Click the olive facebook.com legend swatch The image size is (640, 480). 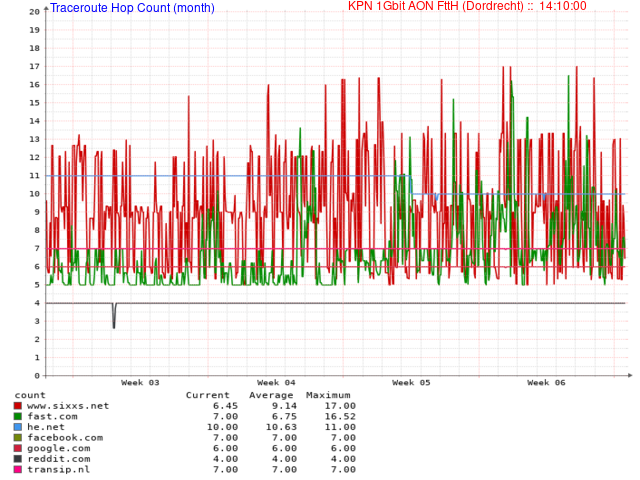click(18, 438)
